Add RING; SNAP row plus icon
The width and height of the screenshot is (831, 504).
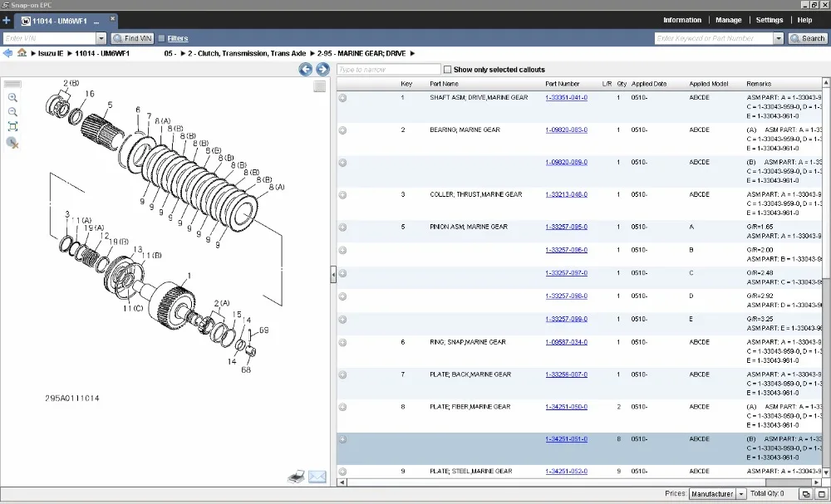[x=343, y=343]
